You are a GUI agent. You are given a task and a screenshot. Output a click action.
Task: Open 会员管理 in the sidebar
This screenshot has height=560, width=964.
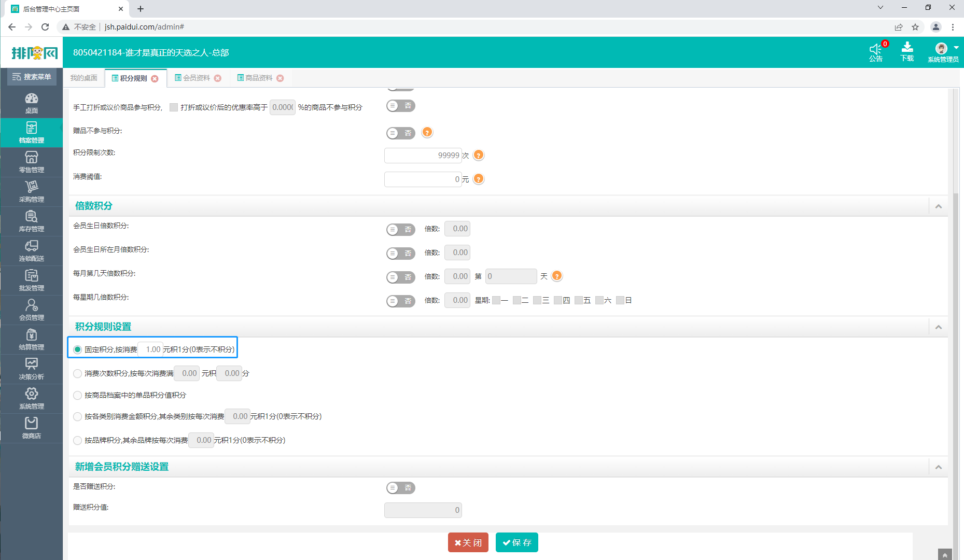coord(32,310)
